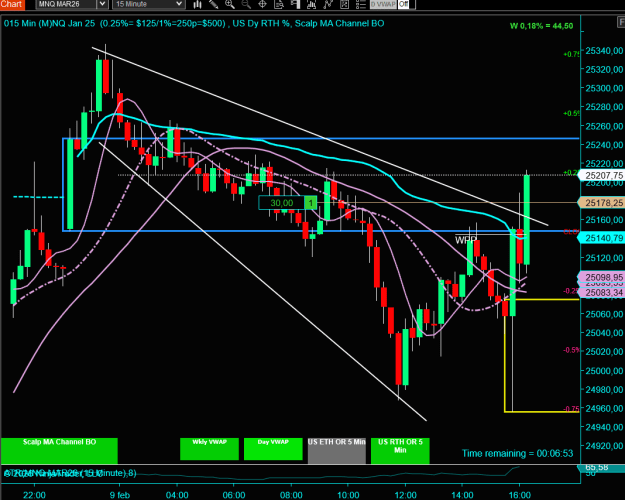Click the zoom out magnifier icon
The image size is (625, 500).
pyautogui.click(x=246, y=4)
